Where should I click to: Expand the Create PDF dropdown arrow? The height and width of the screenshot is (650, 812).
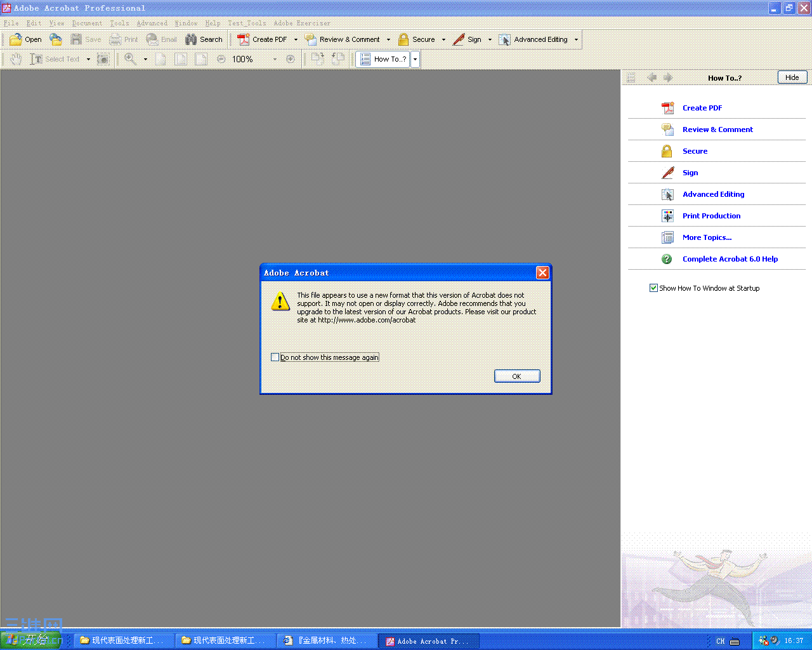click(296, 39)
